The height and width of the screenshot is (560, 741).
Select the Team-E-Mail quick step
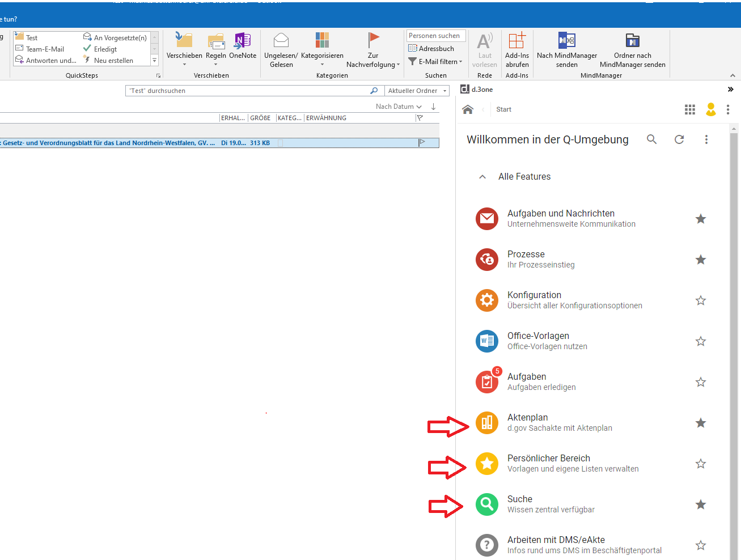(40, 49)
